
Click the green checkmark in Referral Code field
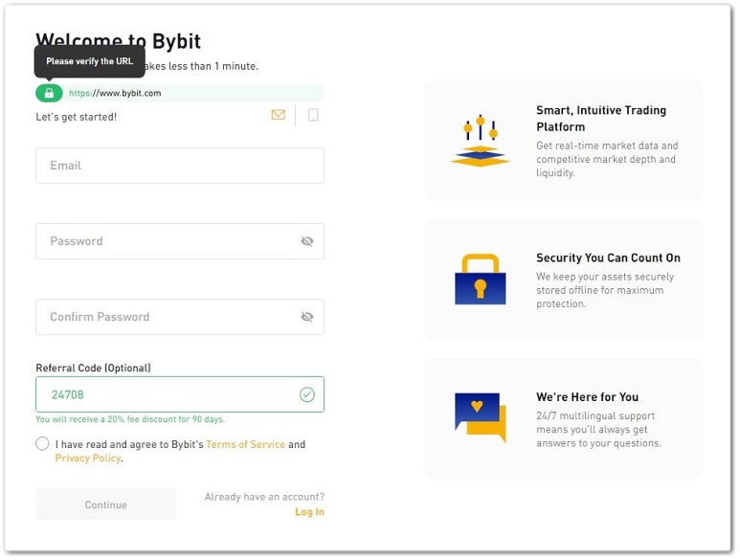[307, 394]
